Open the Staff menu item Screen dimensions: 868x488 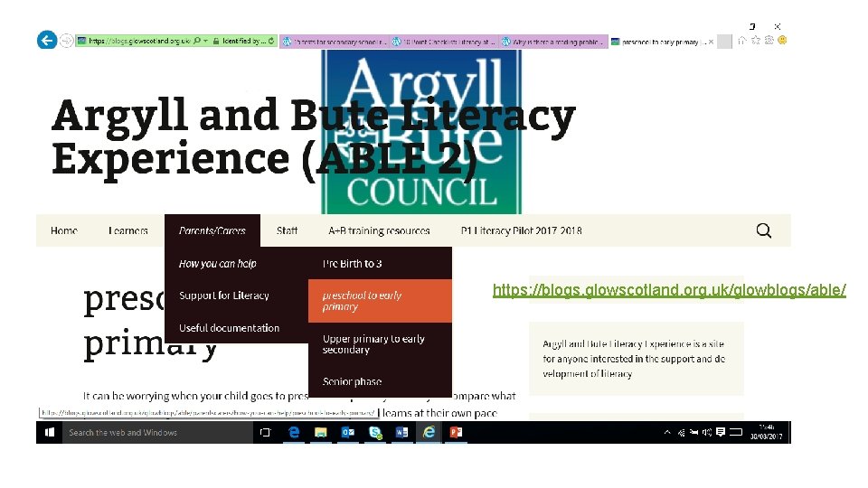[x=287, y=230]
